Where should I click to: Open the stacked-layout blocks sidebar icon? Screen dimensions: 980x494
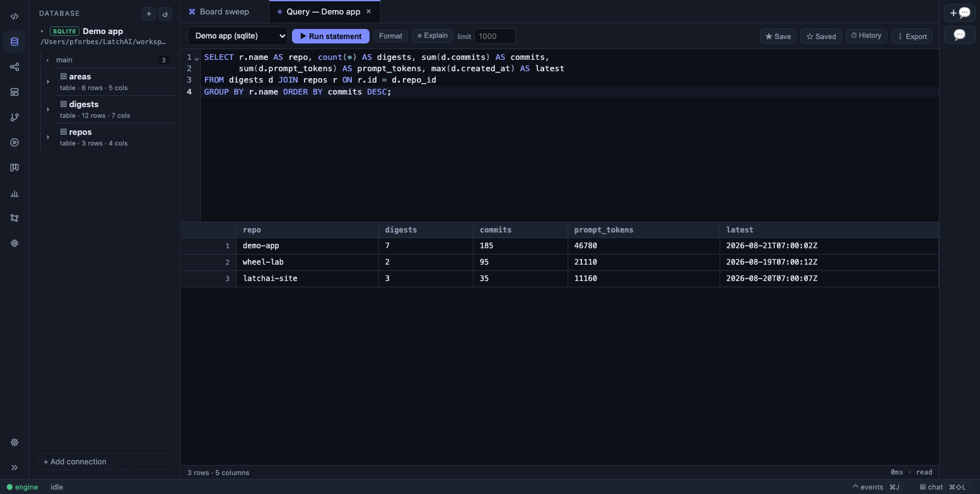(15, 92)
